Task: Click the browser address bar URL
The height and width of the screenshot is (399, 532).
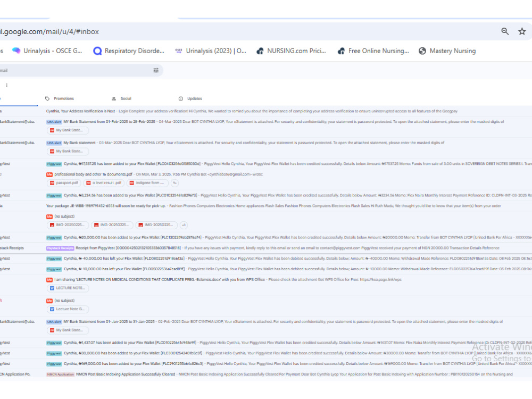Action: pos(49,31)
